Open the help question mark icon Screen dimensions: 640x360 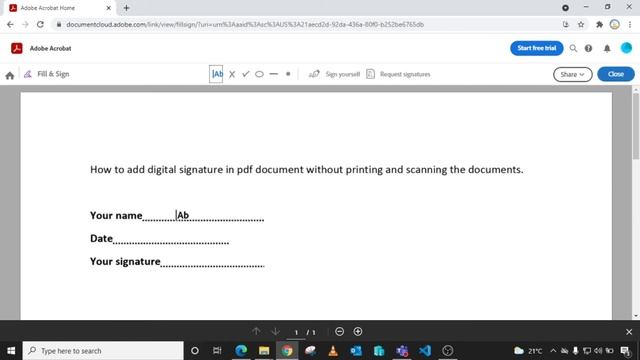[x=588, y=48]
